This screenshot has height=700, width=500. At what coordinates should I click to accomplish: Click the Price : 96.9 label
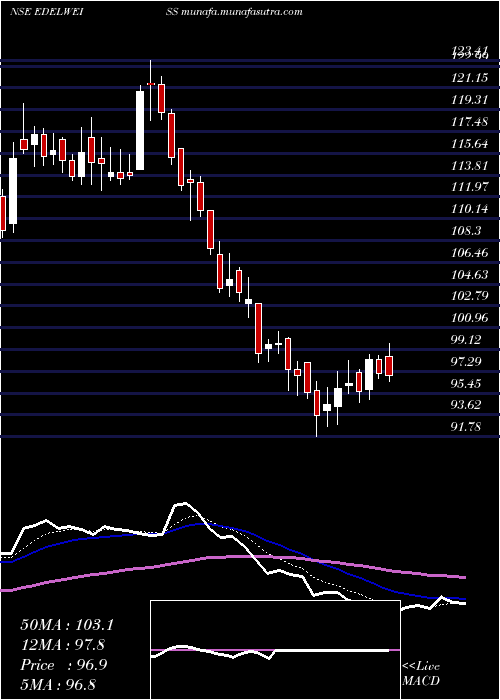coord(63,665)
